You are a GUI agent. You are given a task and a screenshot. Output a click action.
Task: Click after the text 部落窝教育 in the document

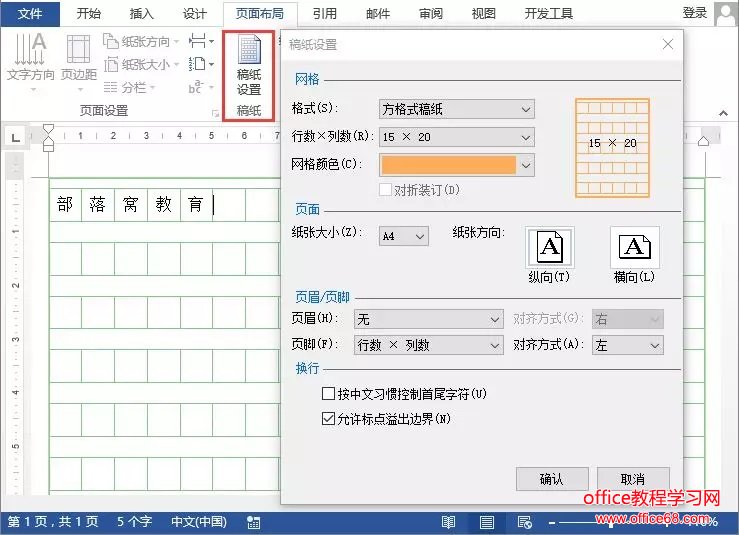point(213,205)
